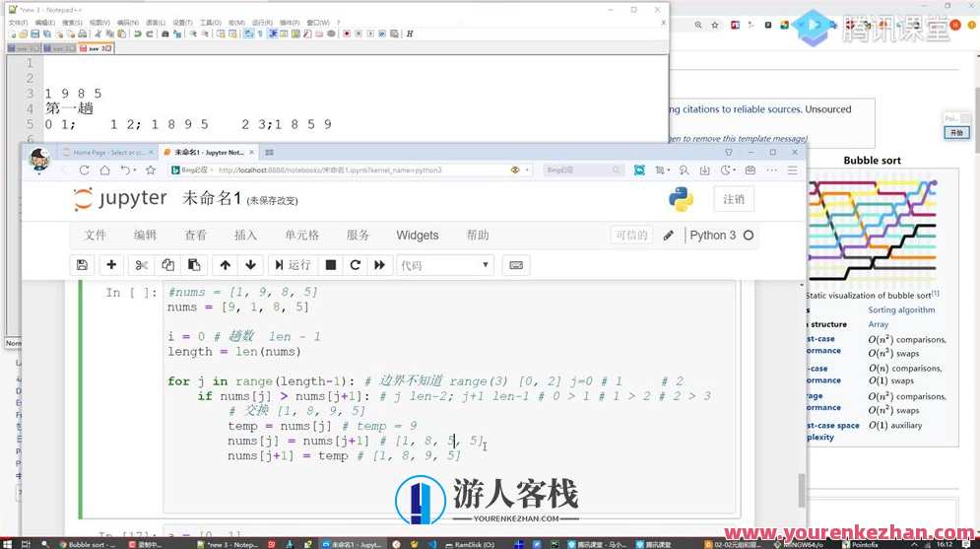Open the Jupyter 查看 menu
The image size is (980, 549).
(196, 236)
